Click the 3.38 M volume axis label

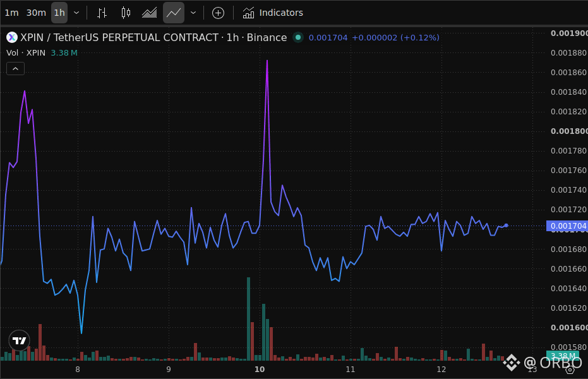(x=563, y=355)
